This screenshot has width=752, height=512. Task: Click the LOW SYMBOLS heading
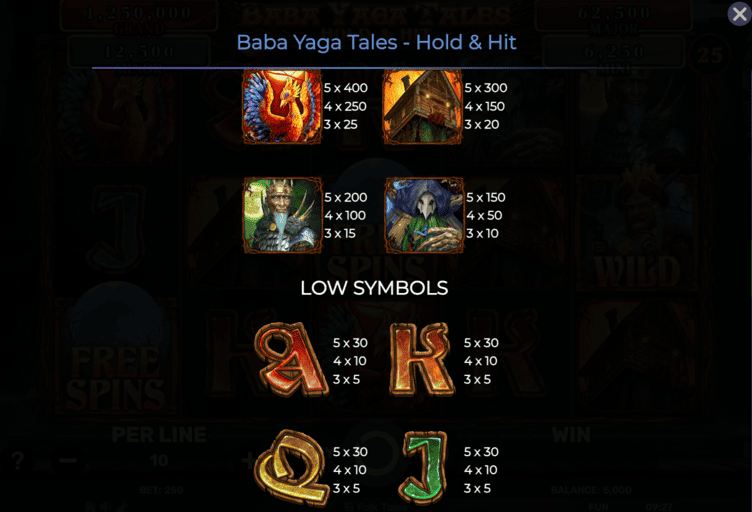(x=374, y=288)
